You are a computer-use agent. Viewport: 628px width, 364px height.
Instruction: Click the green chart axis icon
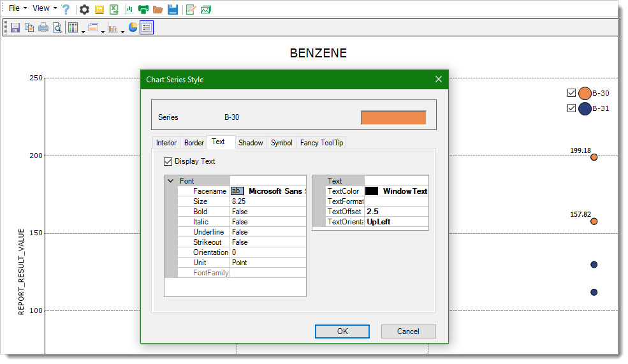point(129,10)
